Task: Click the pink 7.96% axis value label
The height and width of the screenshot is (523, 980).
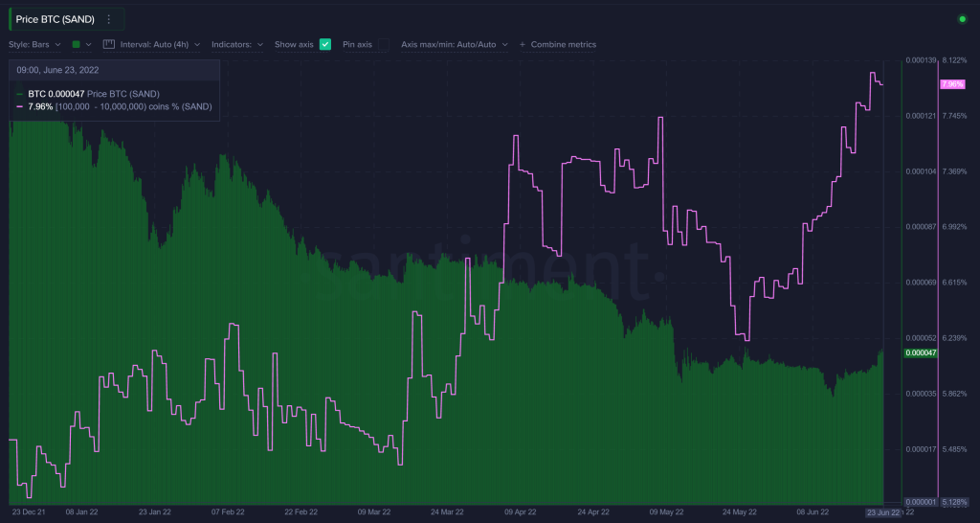Action: point(952,84)
